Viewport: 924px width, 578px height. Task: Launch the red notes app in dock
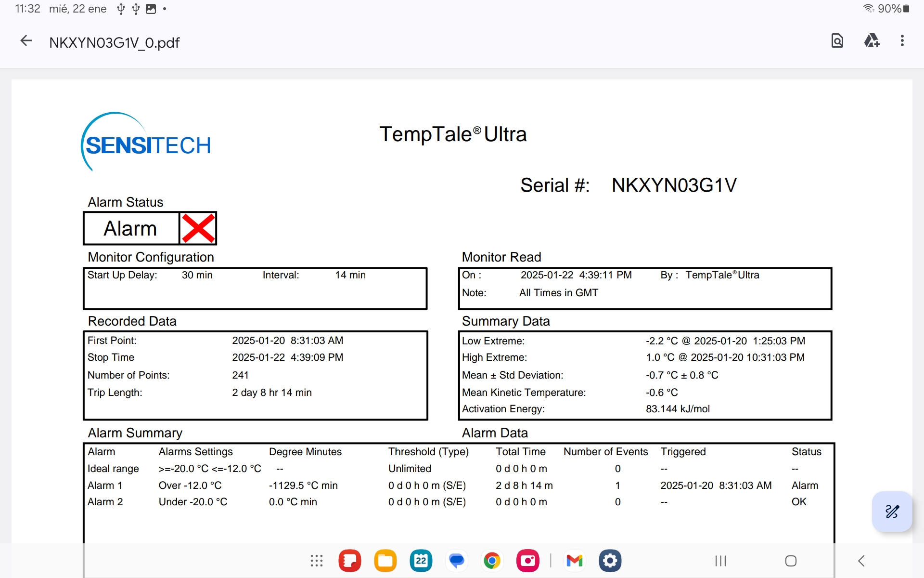coord(350,561)
